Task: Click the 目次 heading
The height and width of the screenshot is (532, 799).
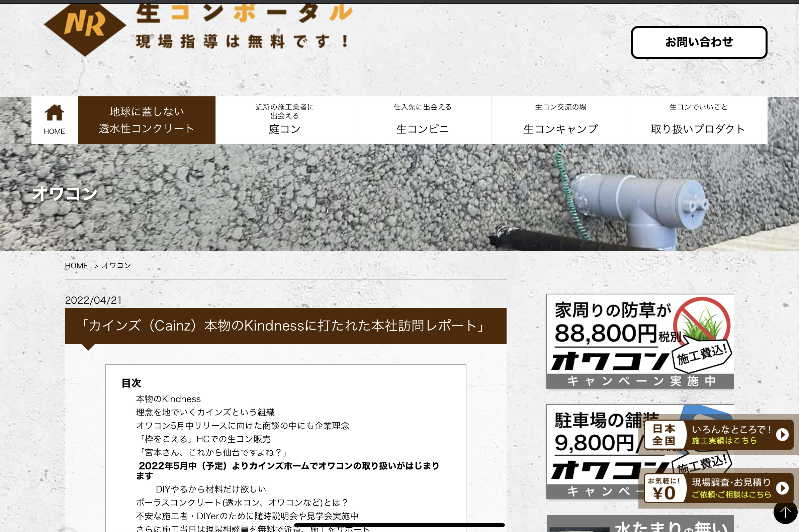Action: (x=131, y=383)
